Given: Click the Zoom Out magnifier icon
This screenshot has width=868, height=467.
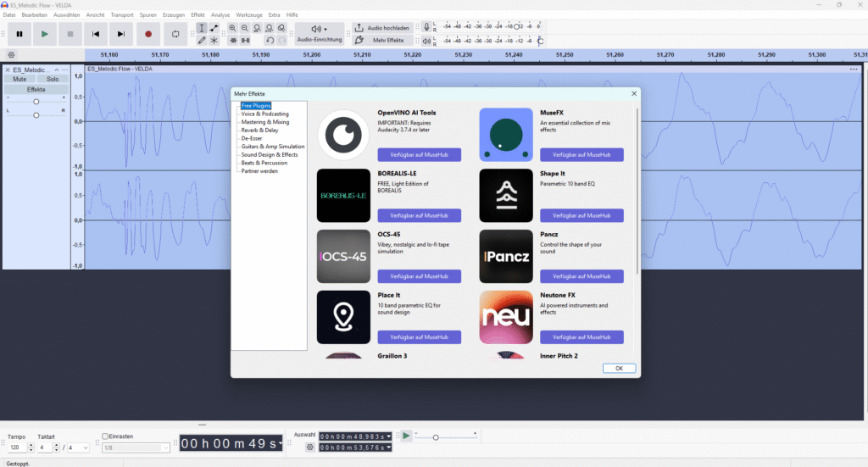Looking at the screenshot, I should pyautogui.click(x=245, y=28).
